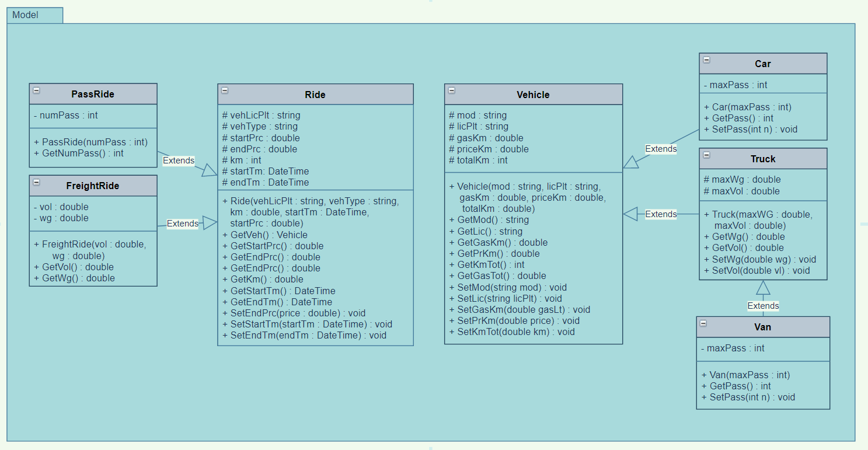Select '+ SetEndPrc(price : double) : void'
This screenshot has width=868, height=450.
point(294,313)
